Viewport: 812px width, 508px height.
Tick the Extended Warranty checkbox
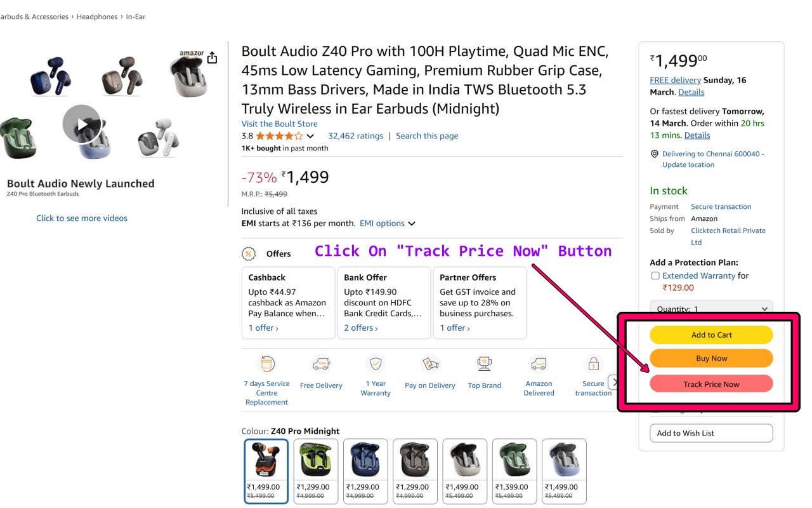pos(655,276)
